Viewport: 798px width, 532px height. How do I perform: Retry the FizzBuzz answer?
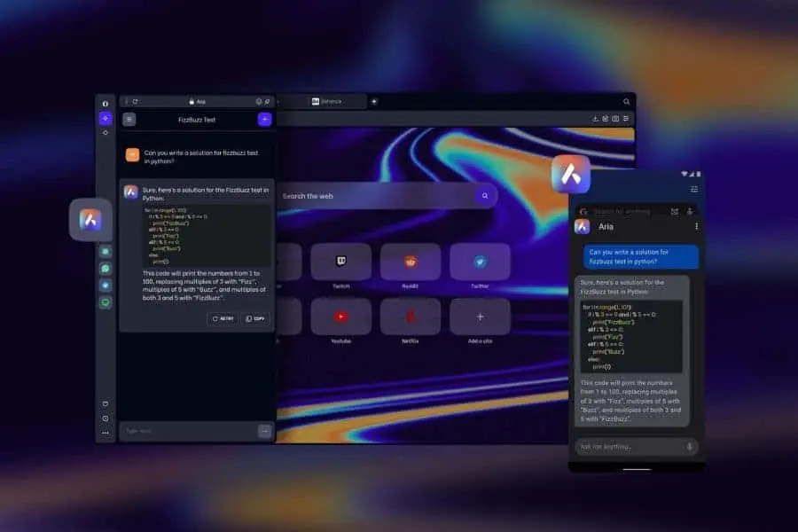tap(223, 318)
